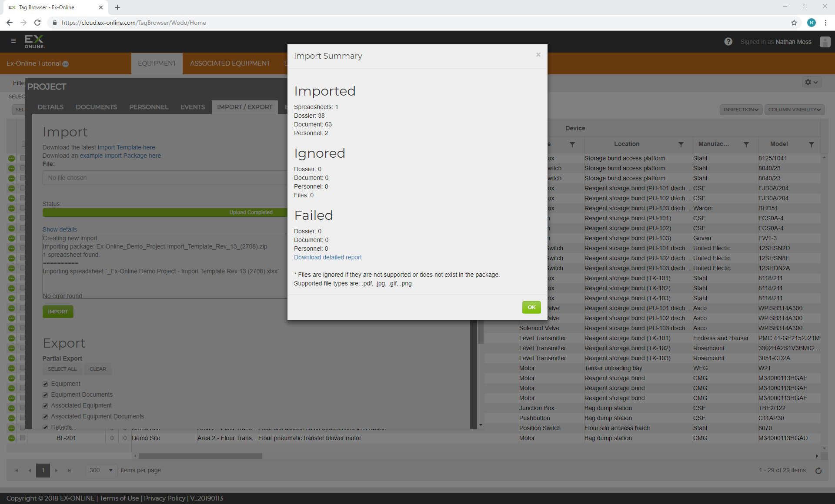Open the user profile avatar icon
This screenshot has height=504, width=835.
pyautogui.click(x=825, y=42)
